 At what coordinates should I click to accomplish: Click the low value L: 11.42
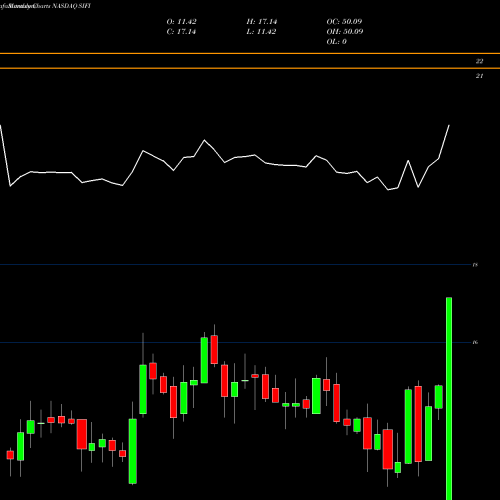(x=261, y=32)
